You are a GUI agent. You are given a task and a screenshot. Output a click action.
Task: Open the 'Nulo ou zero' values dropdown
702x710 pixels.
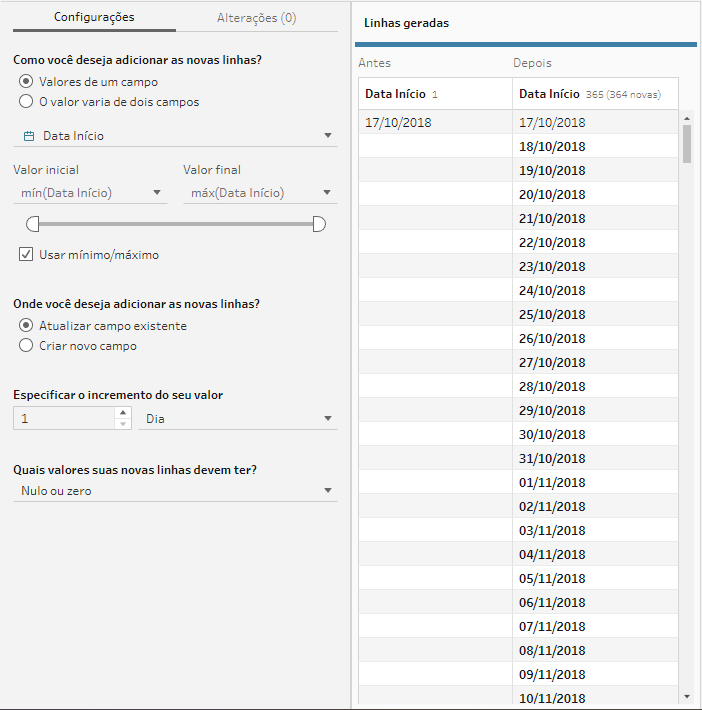click(175, 491)
